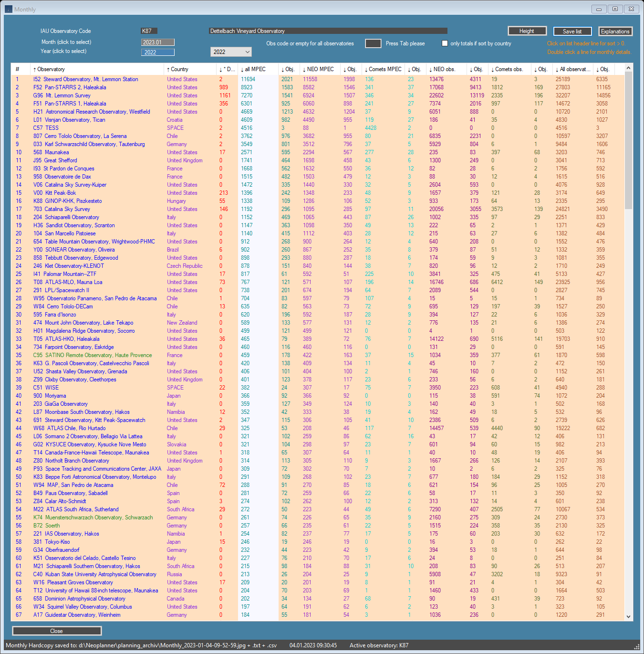Screen dimensions: 644x654
Task: Select row 'C51 WISE'
Action: coord(317,388)
